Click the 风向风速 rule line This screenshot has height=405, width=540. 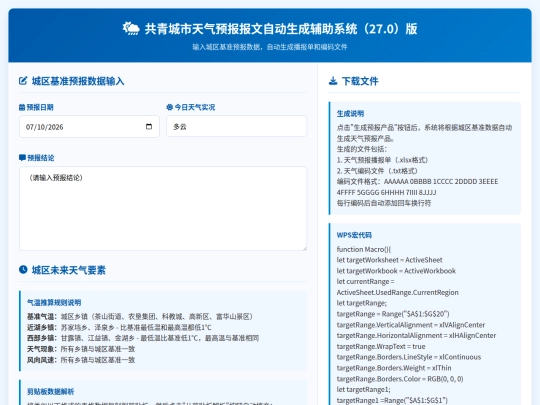(x=81, y=360)
